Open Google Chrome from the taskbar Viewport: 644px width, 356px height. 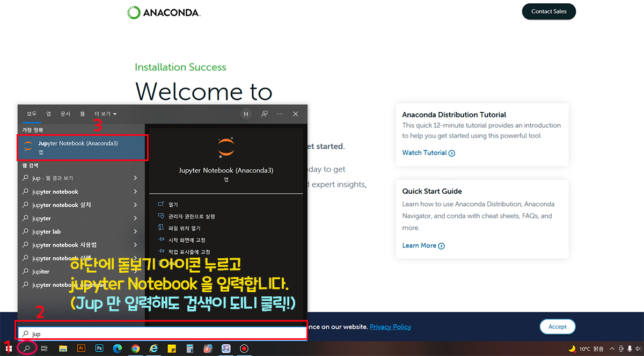pos(136,348)
